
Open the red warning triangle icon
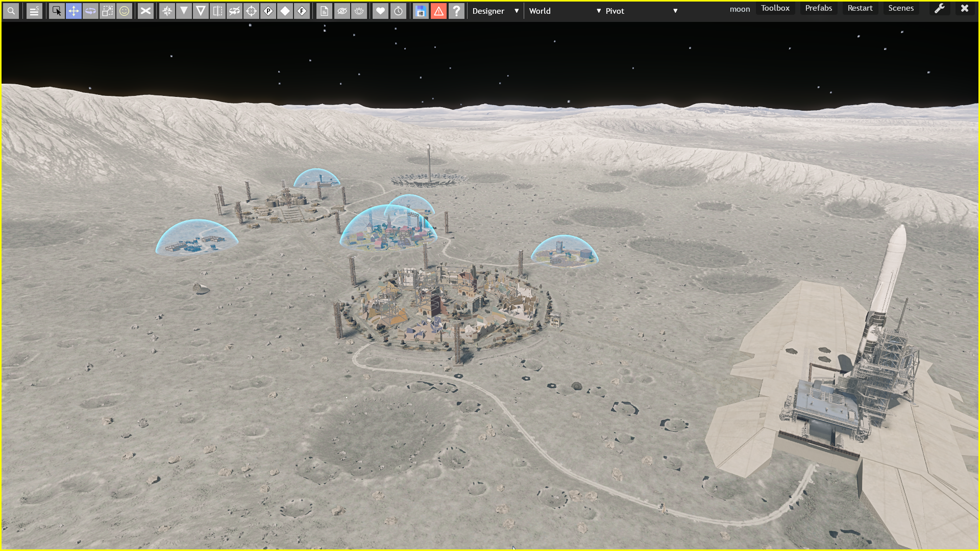click(x=438, y=11)
